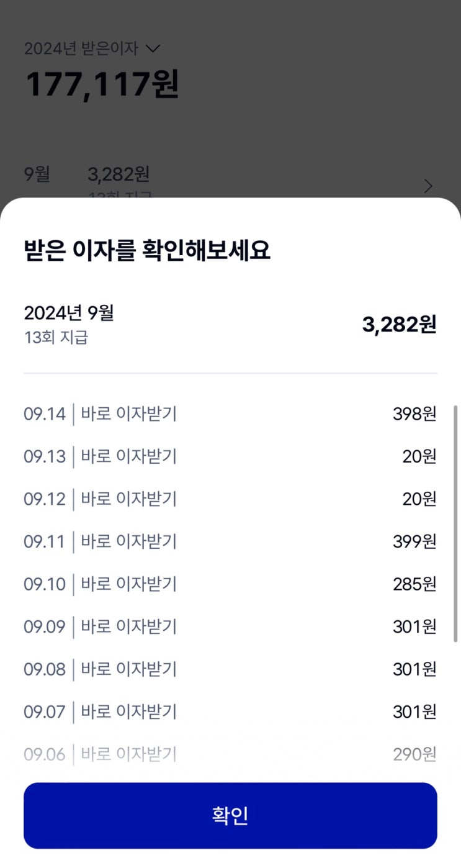Tap the blue 확인 button

point(230,815)
